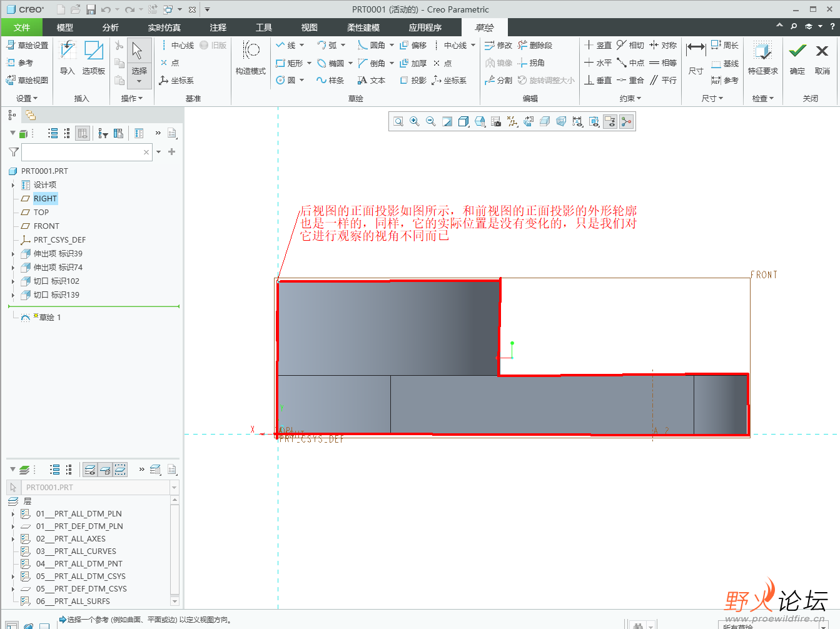Open the Fillet (圆角) dropdown arrow
This screenshot has width=840, height=629.
click(x=392, y=45)
